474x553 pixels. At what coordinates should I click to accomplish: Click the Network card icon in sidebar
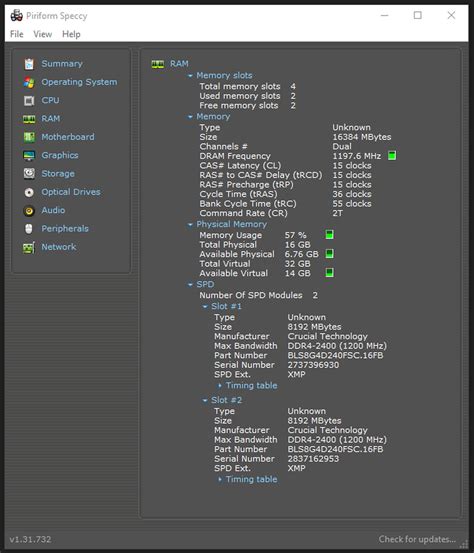click(29, 248)
